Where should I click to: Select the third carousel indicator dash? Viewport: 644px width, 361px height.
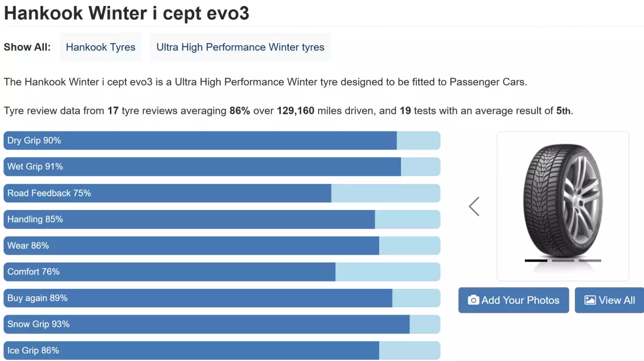tap(590, 261)
